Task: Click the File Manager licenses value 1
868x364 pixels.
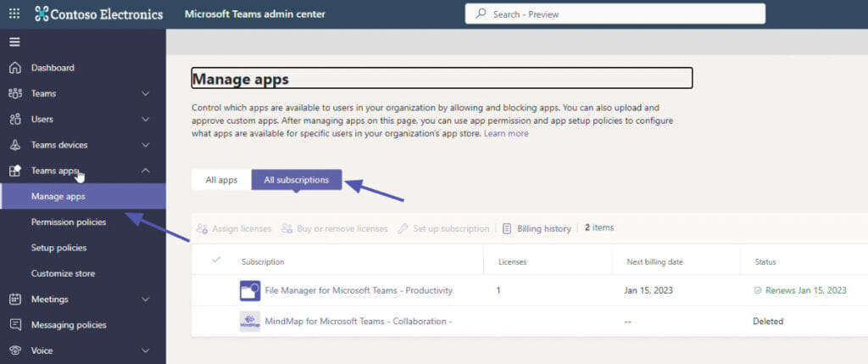Action: point(498,290)
